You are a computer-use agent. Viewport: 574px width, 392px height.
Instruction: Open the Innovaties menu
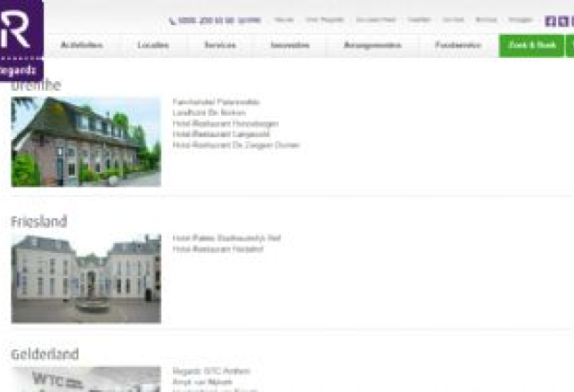coord(290,45)
